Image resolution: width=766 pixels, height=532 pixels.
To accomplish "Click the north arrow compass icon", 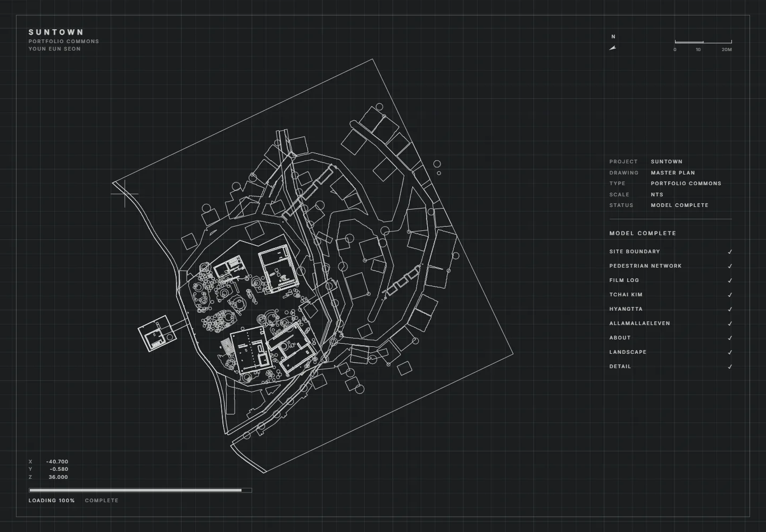I will click(x=613, y=48).
